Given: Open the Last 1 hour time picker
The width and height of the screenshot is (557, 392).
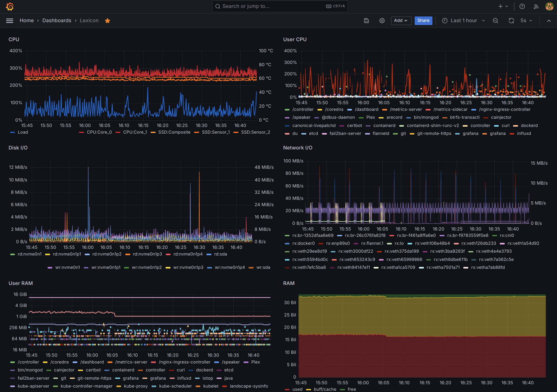Looking at the screenshot, I should (x=463, y=21).
